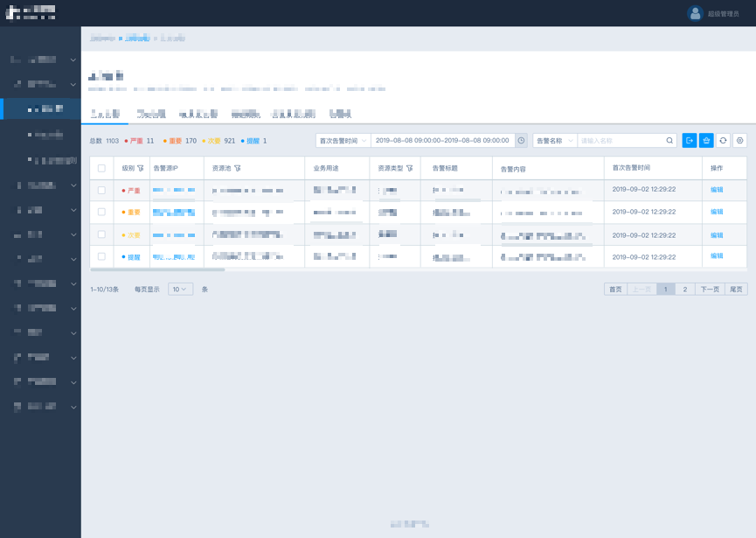Click the 告警内容 column header
756x538 pixels.
(513, 170)
